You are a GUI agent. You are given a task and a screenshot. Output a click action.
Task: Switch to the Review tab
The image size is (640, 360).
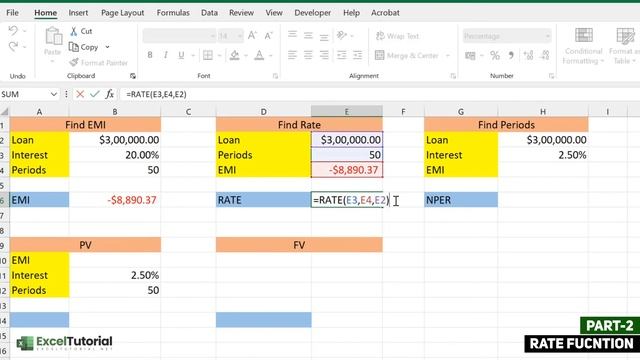pyautogui.click(x=241, y=13)
